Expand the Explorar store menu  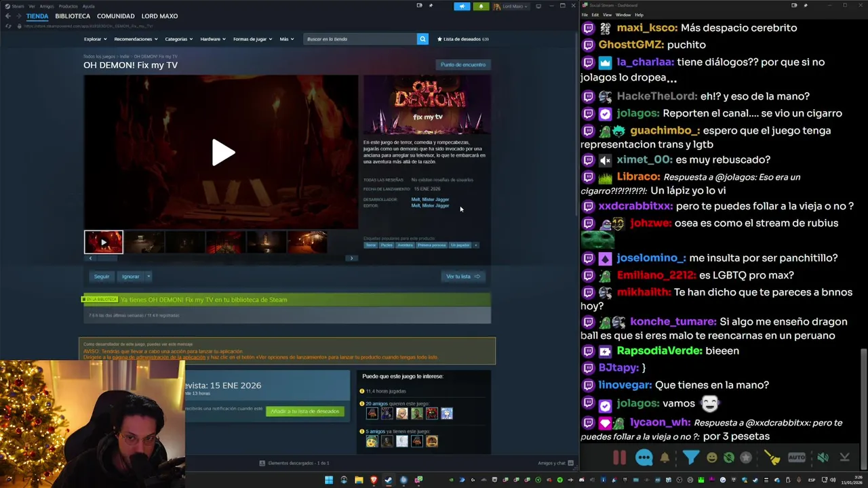[95, 39]
